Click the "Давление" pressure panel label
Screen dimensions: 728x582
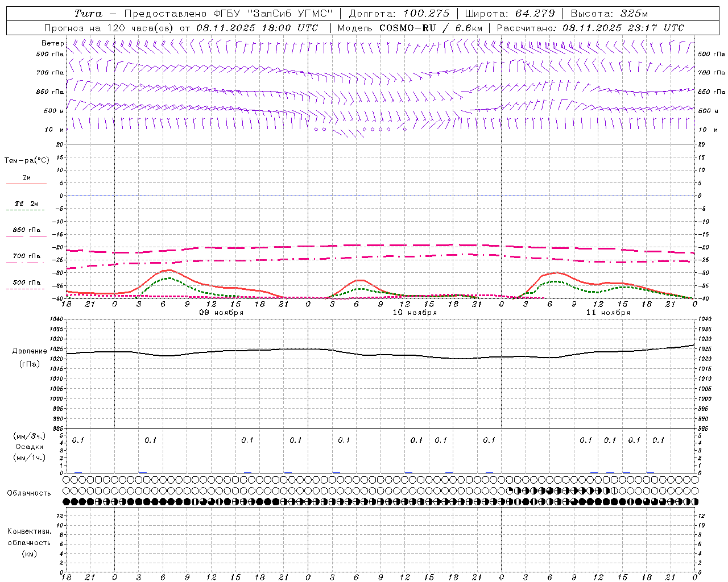click(x=29, y=351)
